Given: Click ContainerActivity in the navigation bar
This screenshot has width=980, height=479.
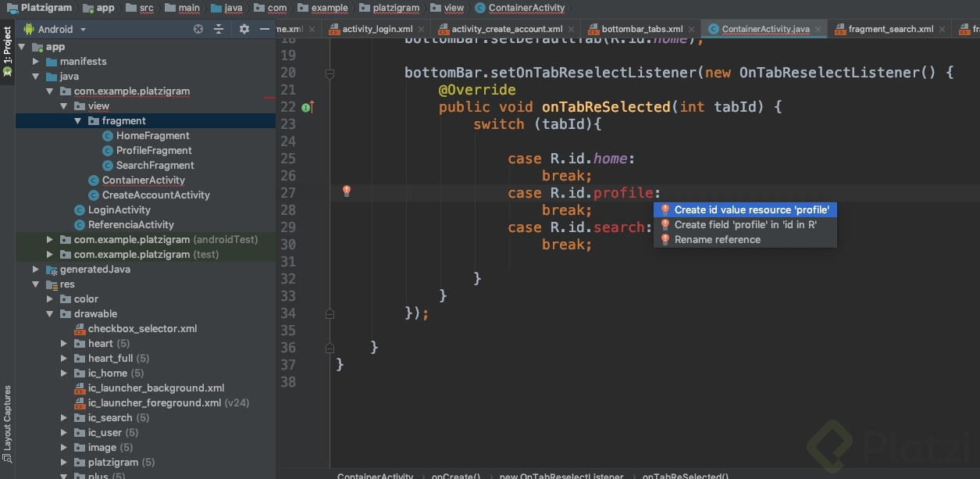Looking at the screenshot, I should [x=519, y=8].
